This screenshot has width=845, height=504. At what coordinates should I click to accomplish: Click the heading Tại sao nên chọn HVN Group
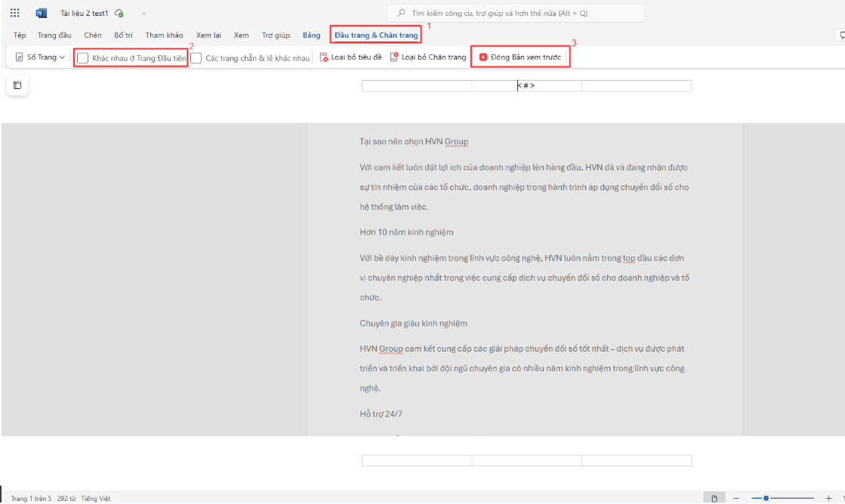click(414, 142)
